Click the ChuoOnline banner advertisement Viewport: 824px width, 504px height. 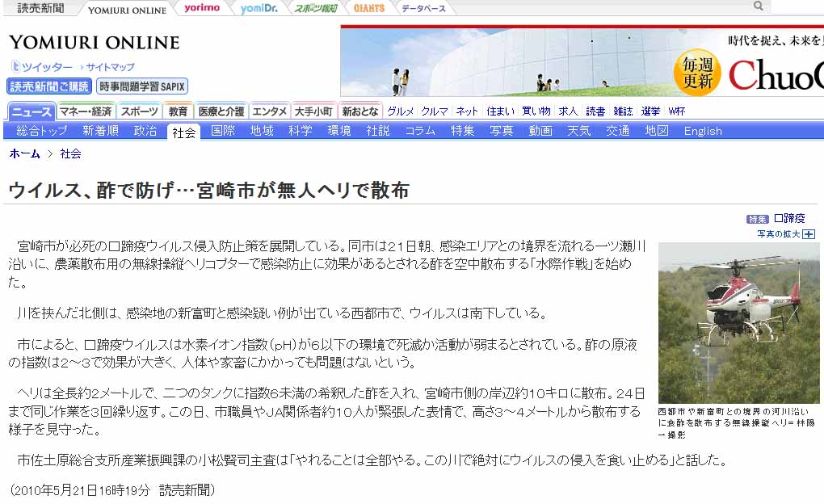[582, 61]
